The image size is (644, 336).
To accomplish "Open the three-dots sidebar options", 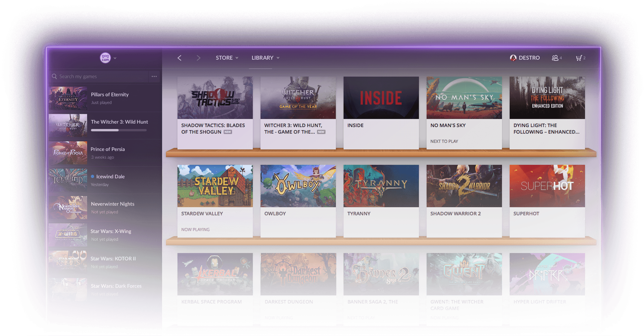I will coord(154,76).
